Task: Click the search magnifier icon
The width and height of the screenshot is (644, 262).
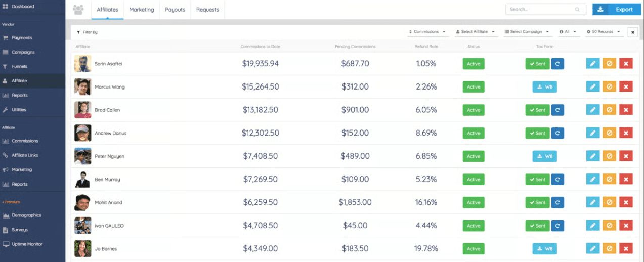Action: click(x=577, y=10)
